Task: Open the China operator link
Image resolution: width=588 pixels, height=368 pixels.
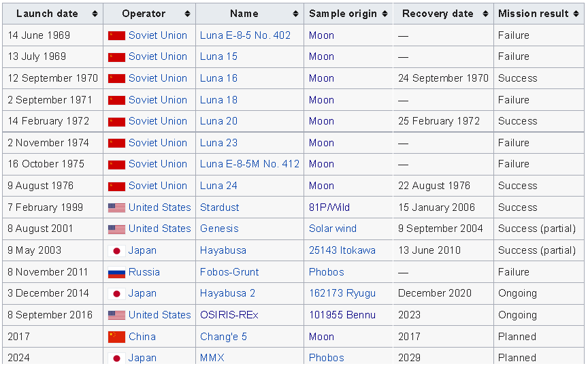Action: pos(142,337)
